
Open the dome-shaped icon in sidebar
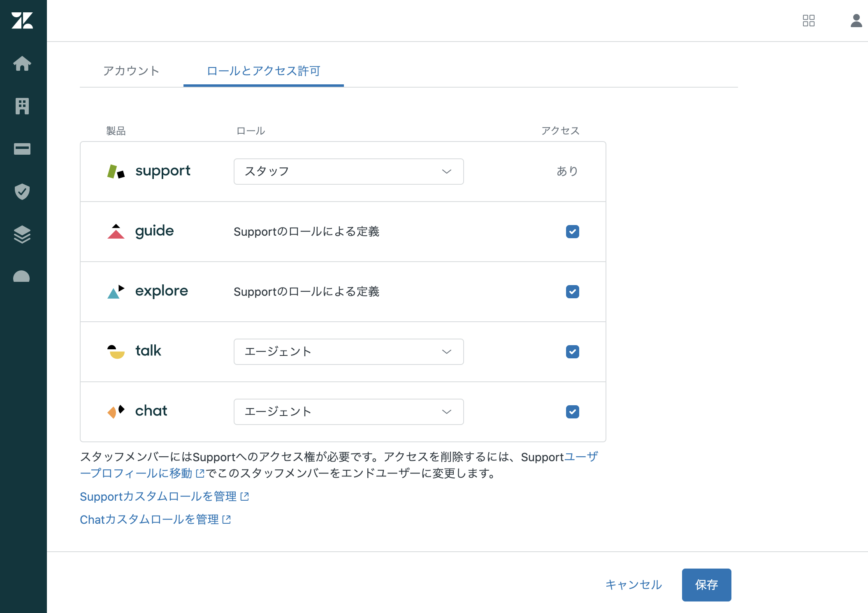point(21,276)
